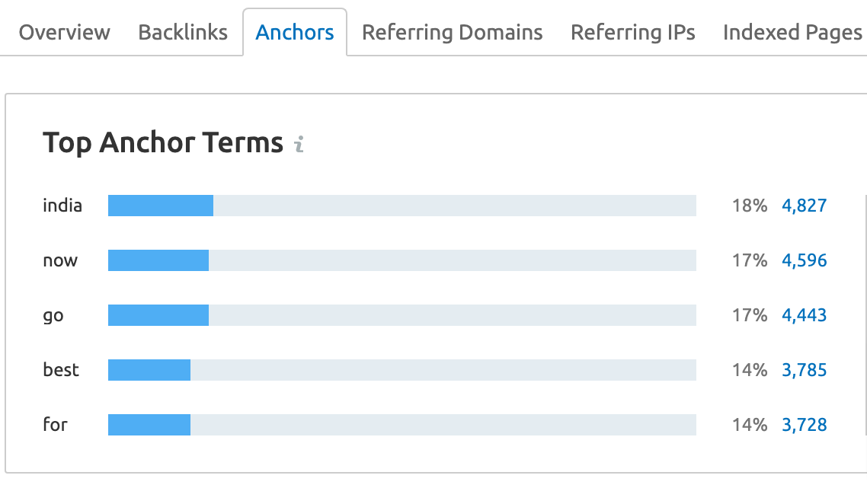
Task: Click the info icon beside Top Anchor Terms
Action: tap(299, 144)
